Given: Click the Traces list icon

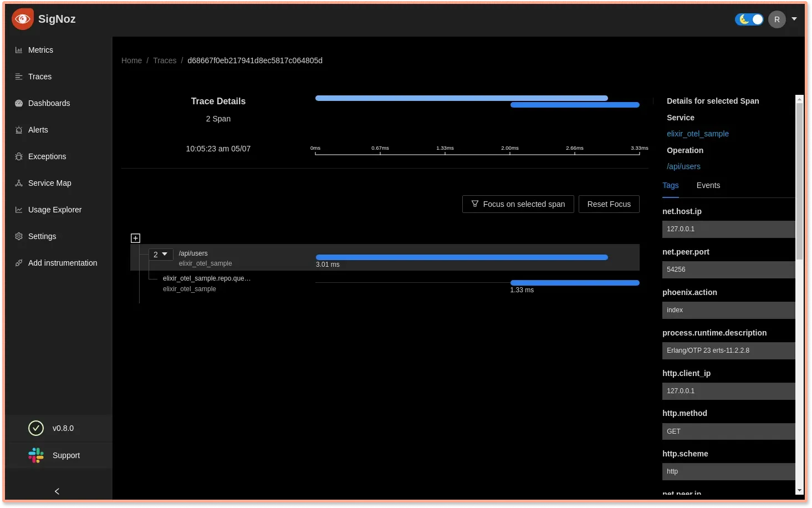Looking at the screenshot, I should (x=19, y=77).
